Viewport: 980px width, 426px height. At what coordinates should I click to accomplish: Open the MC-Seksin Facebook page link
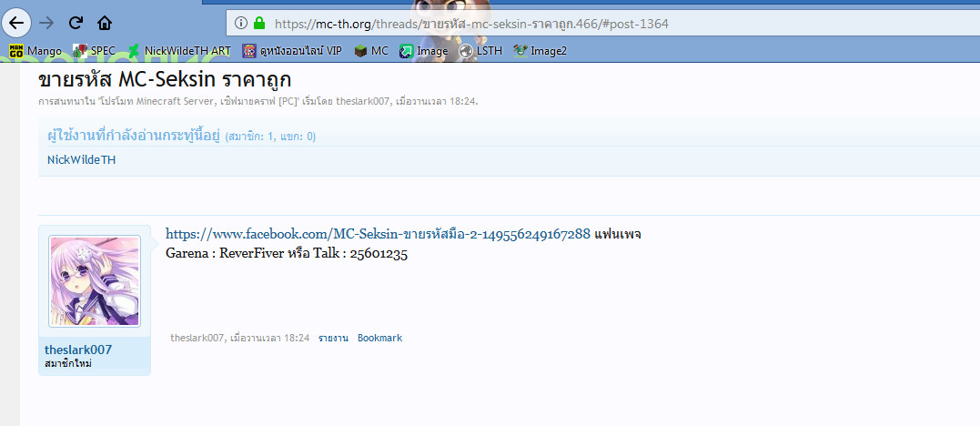pyautogui.click(x=378, y=234)
